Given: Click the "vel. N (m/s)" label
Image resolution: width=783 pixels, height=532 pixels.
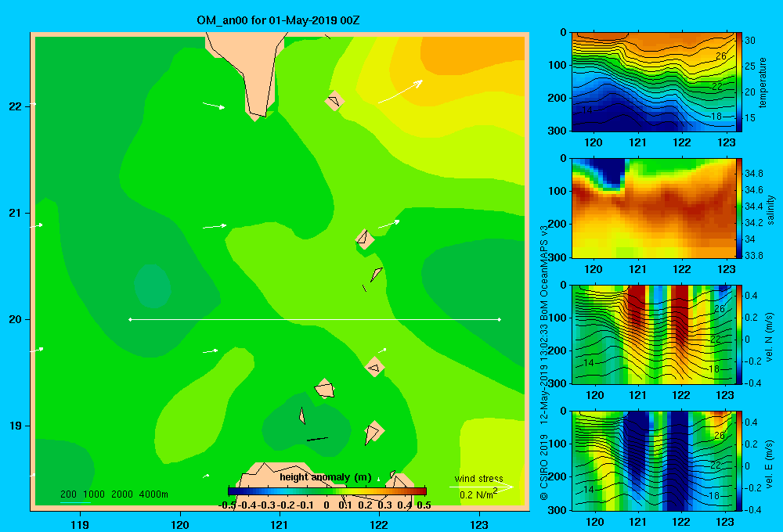Looking at the screenshot, I should [769, 337].
